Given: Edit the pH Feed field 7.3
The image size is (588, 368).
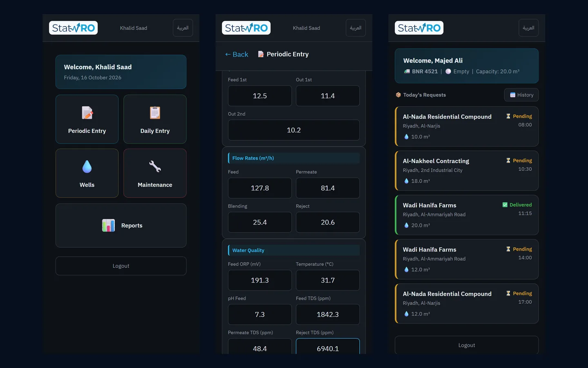Looking at the screenshot, I should pyautogui.click(x=260, y=314).
